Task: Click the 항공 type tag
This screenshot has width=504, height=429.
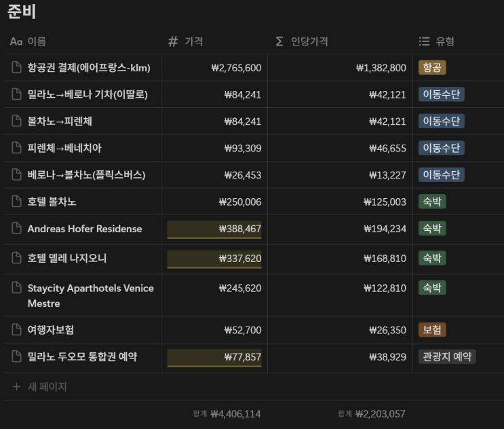Action: [432, 68]
